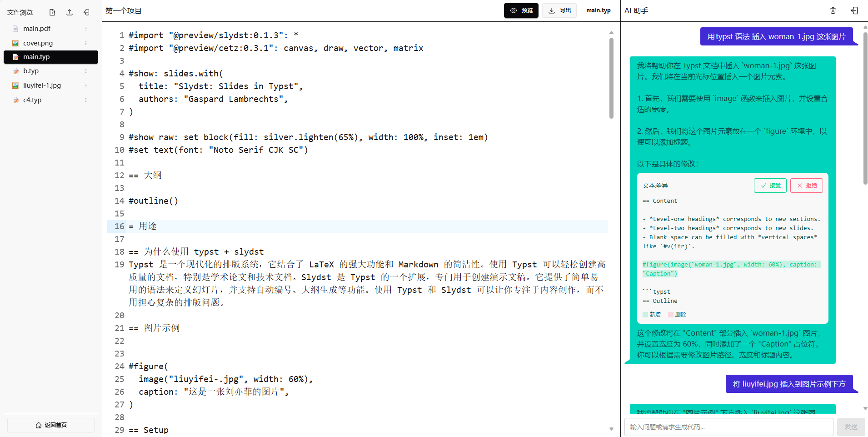
Task: Click the 发送 send button
Action: (x=851, y=427)
